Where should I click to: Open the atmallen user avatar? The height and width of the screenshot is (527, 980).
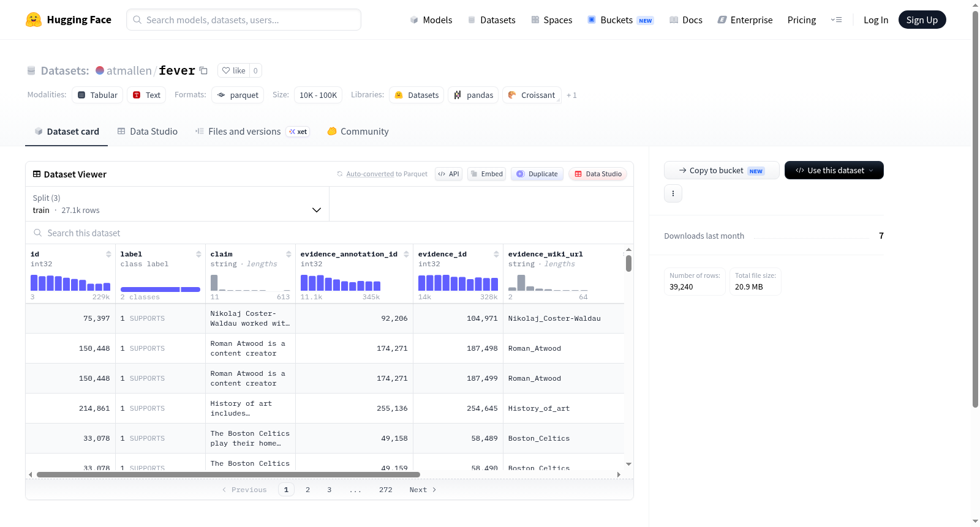(x=100, y=70)
